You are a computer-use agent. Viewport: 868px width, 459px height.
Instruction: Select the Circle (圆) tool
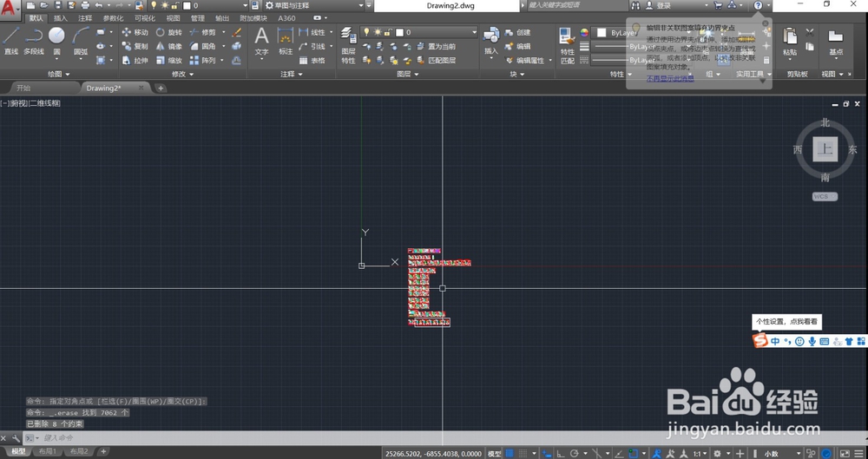[56, 42]
